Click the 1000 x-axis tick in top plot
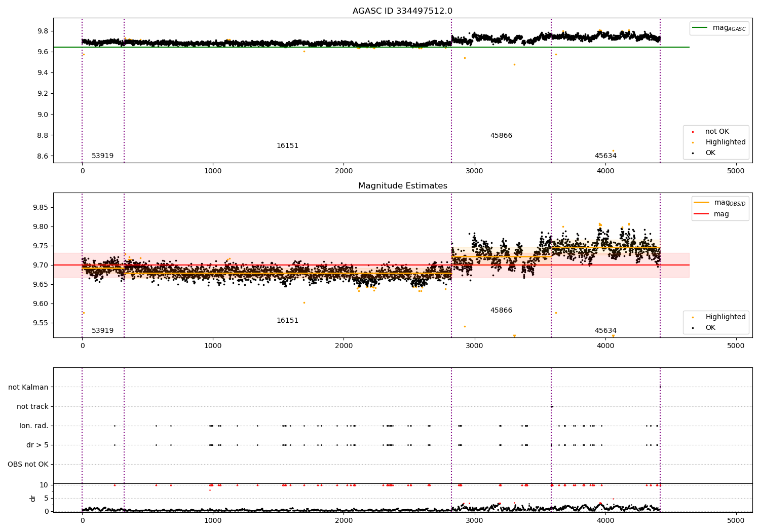 click(213, 171)
